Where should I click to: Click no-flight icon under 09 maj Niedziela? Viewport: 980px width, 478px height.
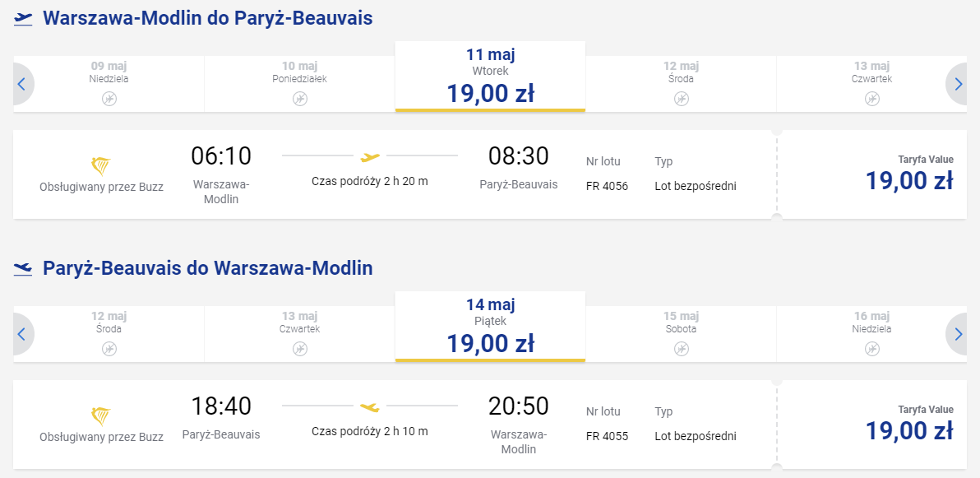109,98
